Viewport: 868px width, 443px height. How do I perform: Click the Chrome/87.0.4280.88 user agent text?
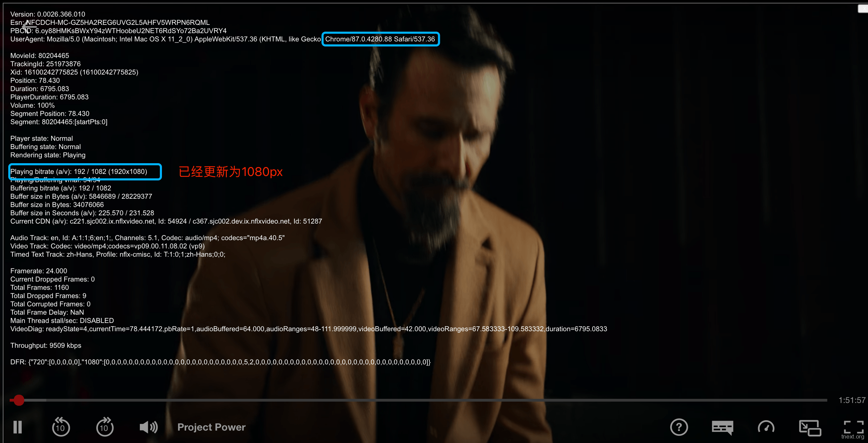(x=380, y=39)
